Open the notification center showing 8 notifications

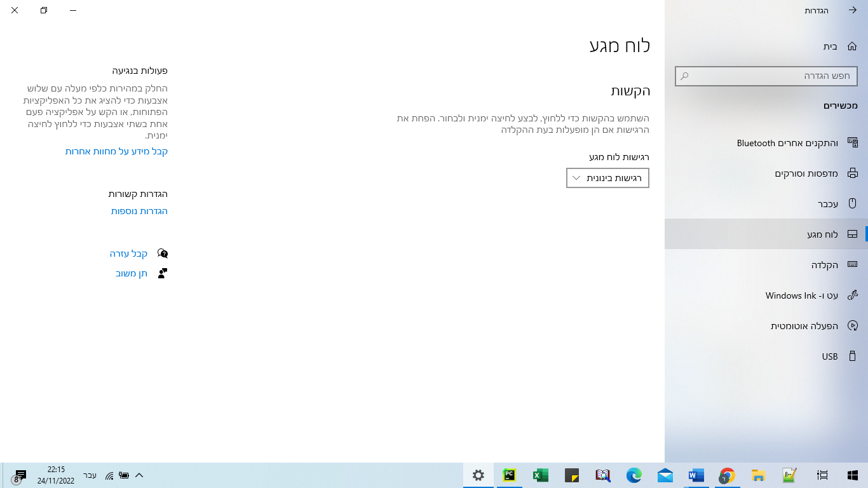coord(19,475)
